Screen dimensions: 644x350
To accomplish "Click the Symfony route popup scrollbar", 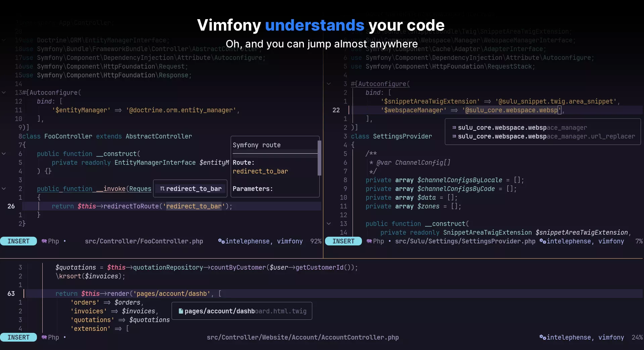I will [x=319, y=158].
